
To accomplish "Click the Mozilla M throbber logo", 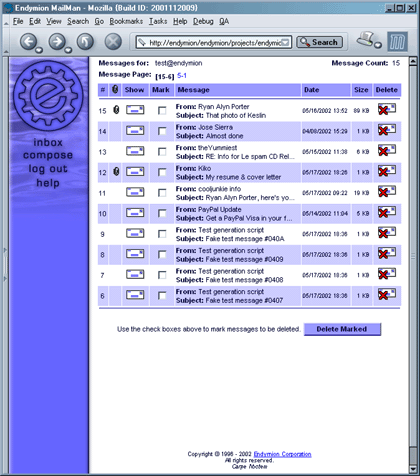I will tap(397, 42).
